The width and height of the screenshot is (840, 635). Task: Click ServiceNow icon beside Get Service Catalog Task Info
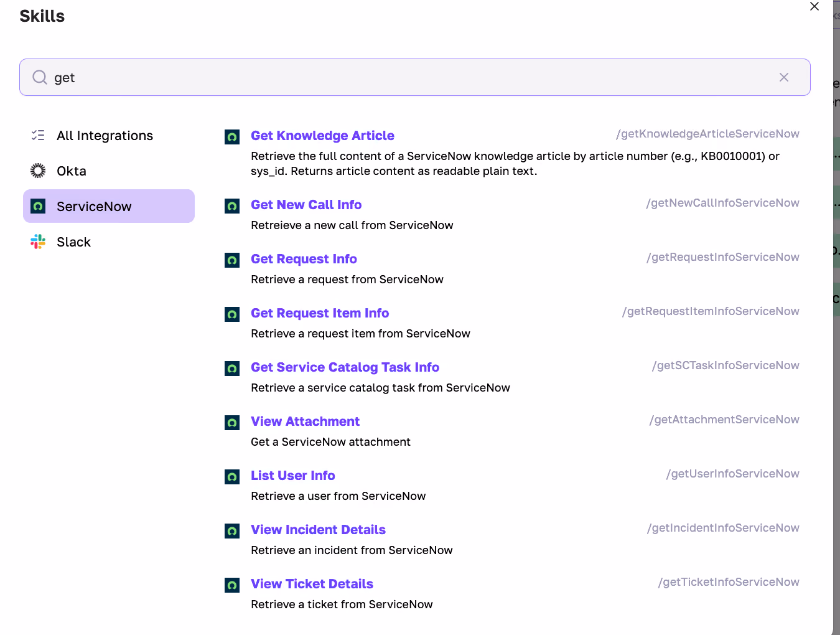(x=232, y=369)
